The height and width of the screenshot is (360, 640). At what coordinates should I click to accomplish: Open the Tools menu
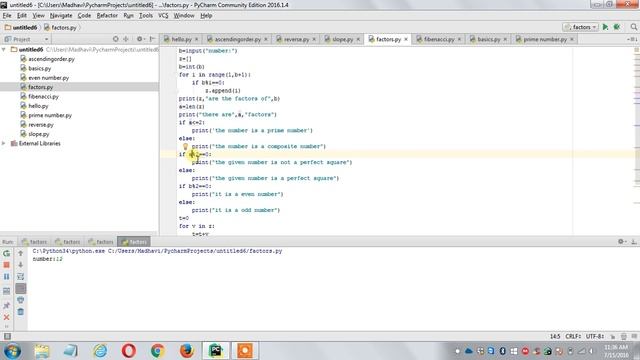[x=146, y=16]
